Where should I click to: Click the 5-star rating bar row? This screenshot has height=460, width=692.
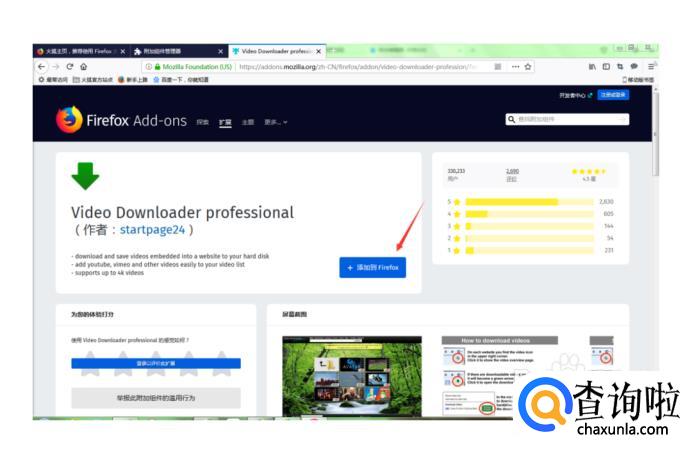[x=530, y=202]
